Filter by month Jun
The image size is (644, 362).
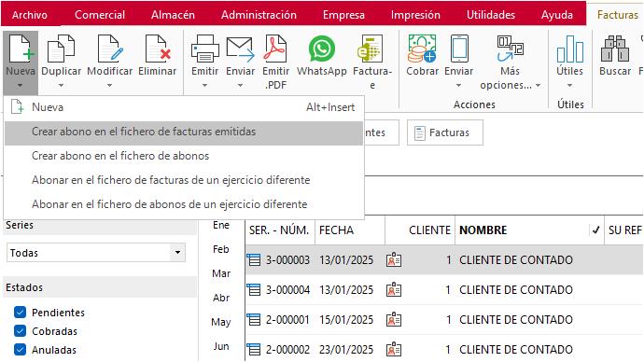(x=221, y=346)
